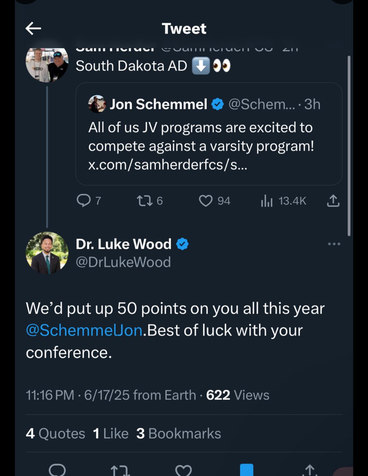368x476 pixels.
Task: Open Sam Herder's profile avatar
Action: tap(47, 65)
